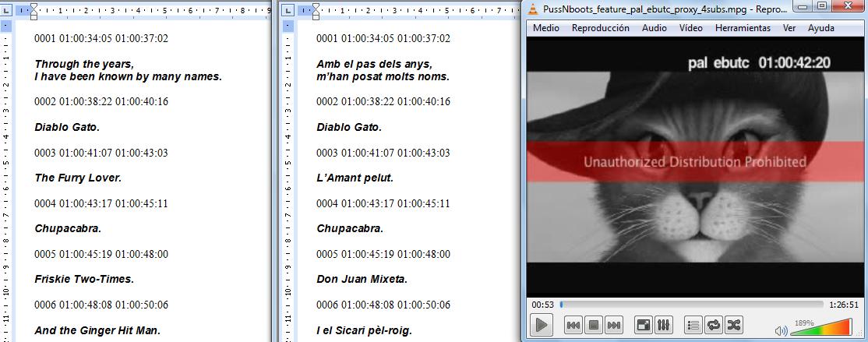Viewport: 868px width, 342px height.
Task: Open the Ayuda help menu
Action: [820, 28]
